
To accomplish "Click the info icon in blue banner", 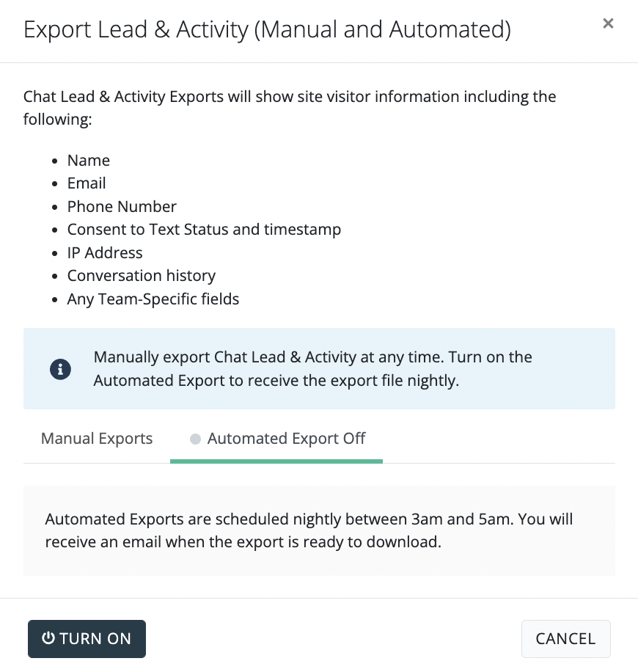I will click(x=60, y=369).
